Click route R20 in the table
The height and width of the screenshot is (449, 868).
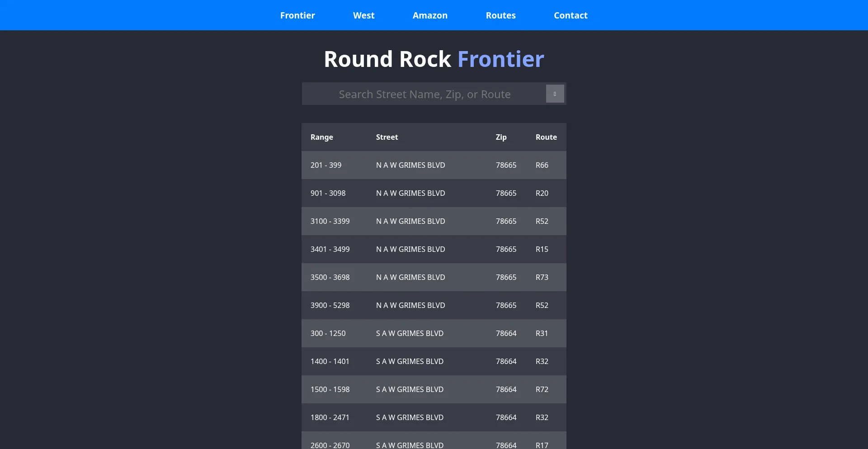click(x=542, y=193)
